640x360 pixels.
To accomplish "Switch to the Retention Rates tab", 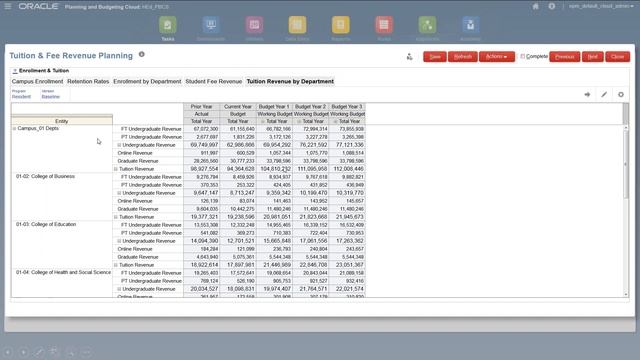I will pyautogui.click(x=88, y=82).
